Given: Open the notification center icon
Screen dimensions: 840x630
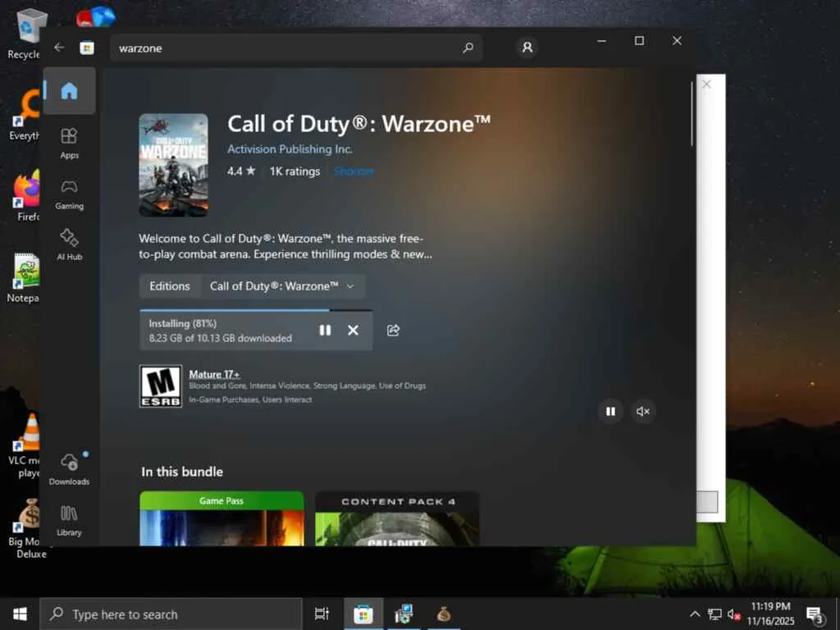Looking at the screenshot, I should tap(815, 614).
